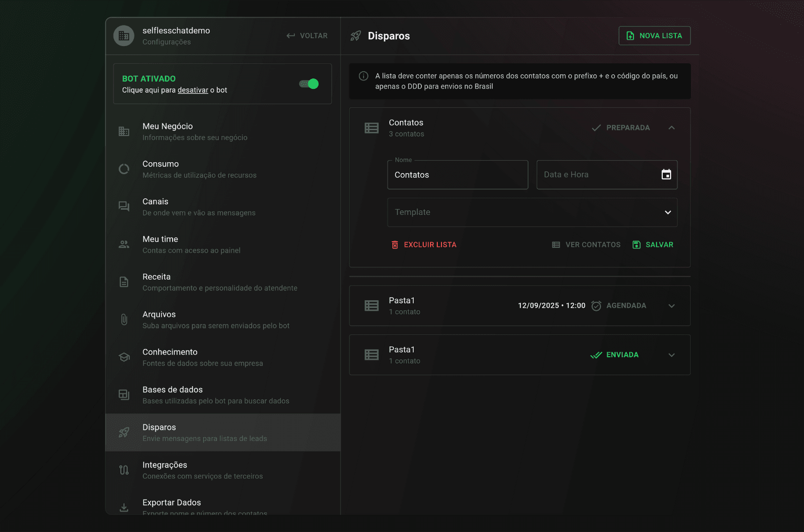Click the NOVA LISTA button

click(654, 36)
